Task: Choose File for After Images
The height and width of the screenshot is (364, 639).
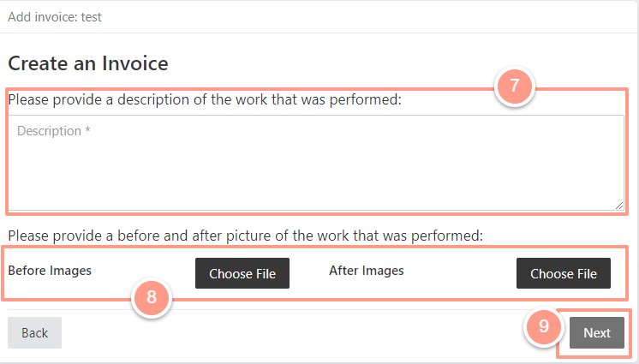Action: (564, 273)
